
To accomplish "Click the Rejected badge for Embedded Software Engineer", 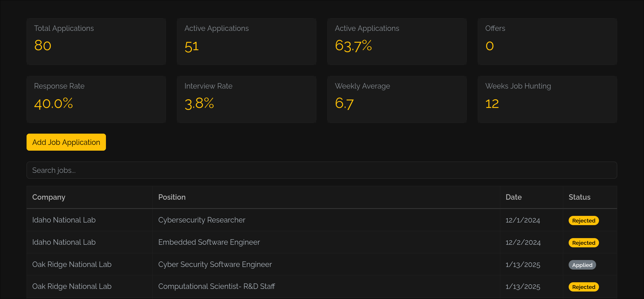I will point(583,242).
